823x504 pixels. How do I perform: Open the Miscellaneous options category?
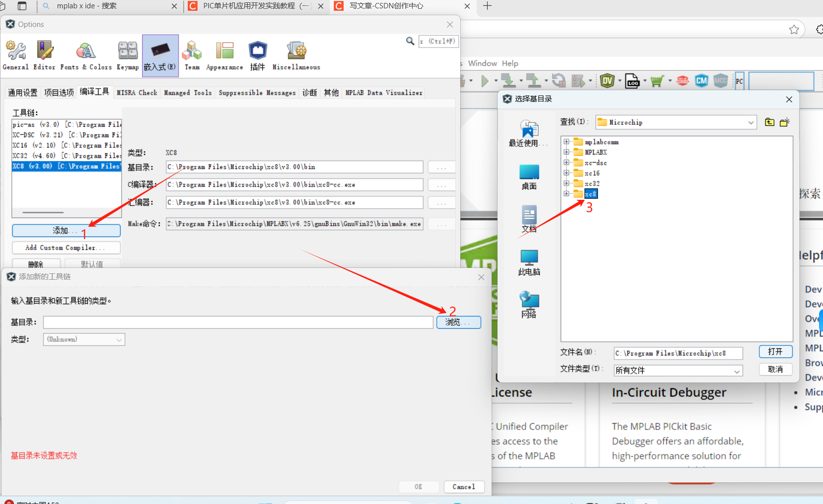pos(296,56)
